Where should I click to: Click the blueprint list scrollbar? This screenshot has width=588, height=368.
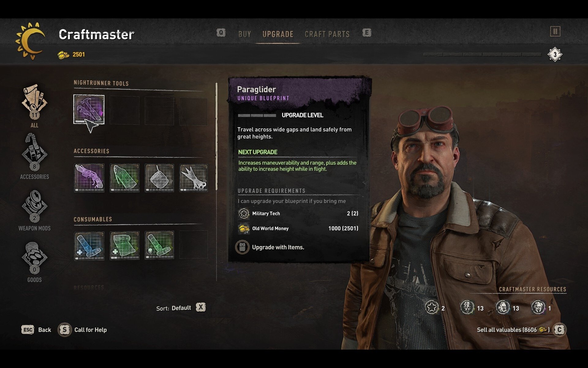(217, 136)
